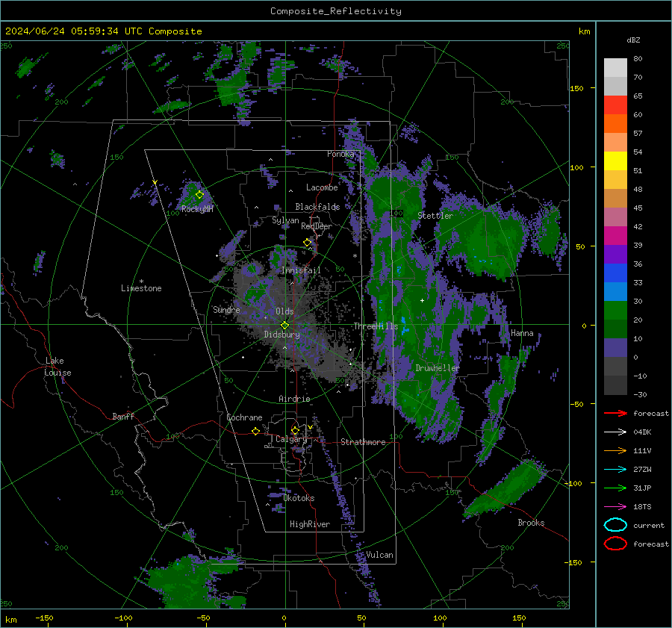Click the ThreeHills city label
Viewport: 672px width, 628px height.
point(376,326)
